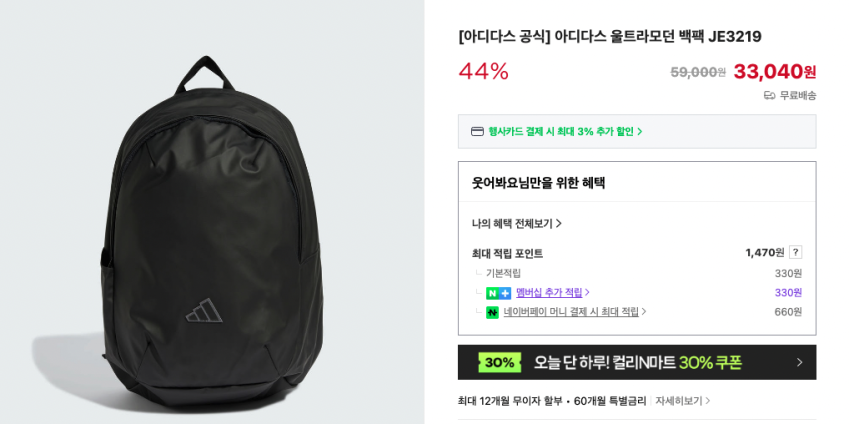Click the green N+ membership badge
The width and height of the screenshot is (849, 424).
pos(498,293)
